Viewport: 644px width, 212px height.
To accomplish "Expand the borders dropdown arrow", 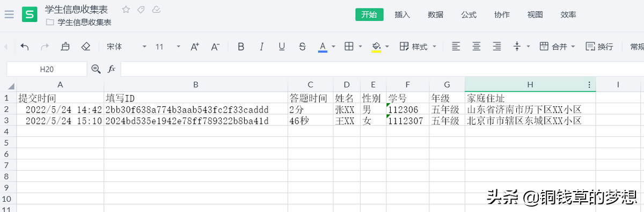I will coord(360,47).
